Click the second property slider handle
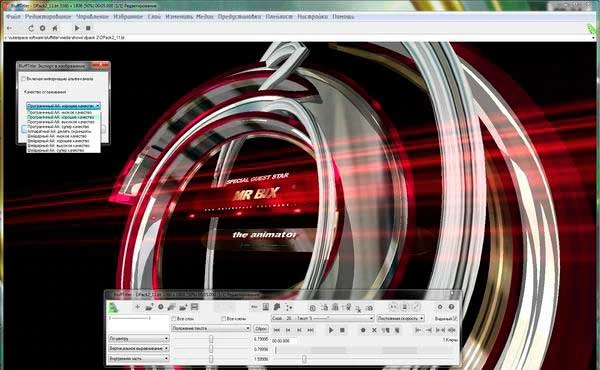This screenshot has width=600, height=370. [x=211, y=349]
